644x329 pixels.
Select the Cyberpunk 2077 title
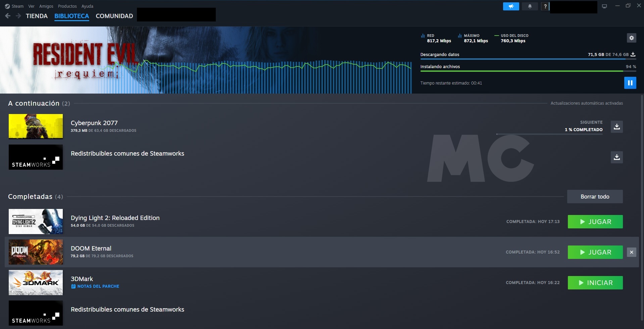[x=94, y=123]
